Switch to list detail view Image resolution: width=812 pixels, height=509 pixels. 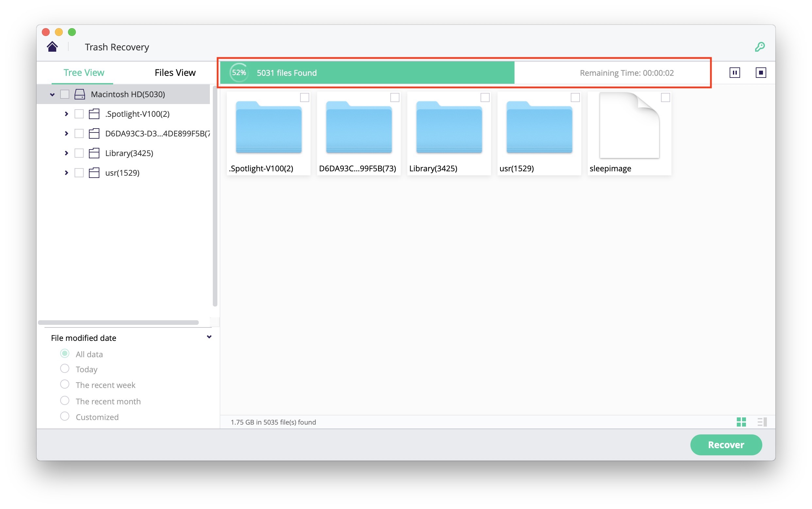pyautogui.click(x=762, y=422)
